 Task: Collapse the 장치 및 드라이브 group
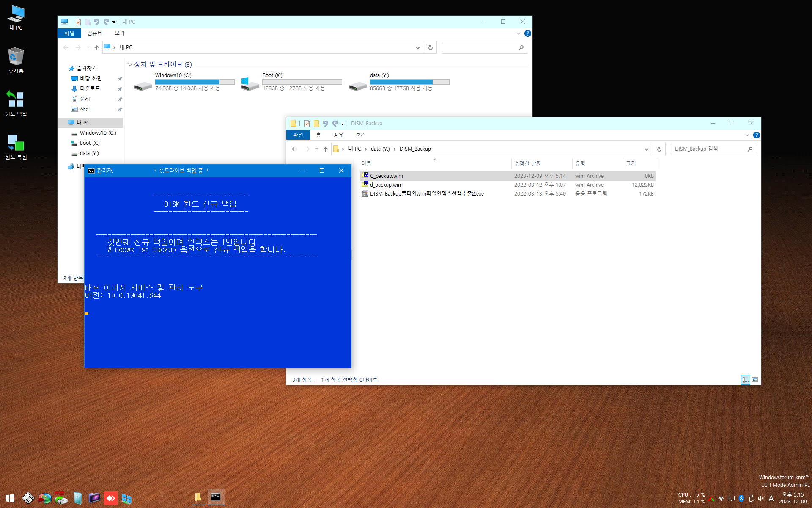coord(130,64)
